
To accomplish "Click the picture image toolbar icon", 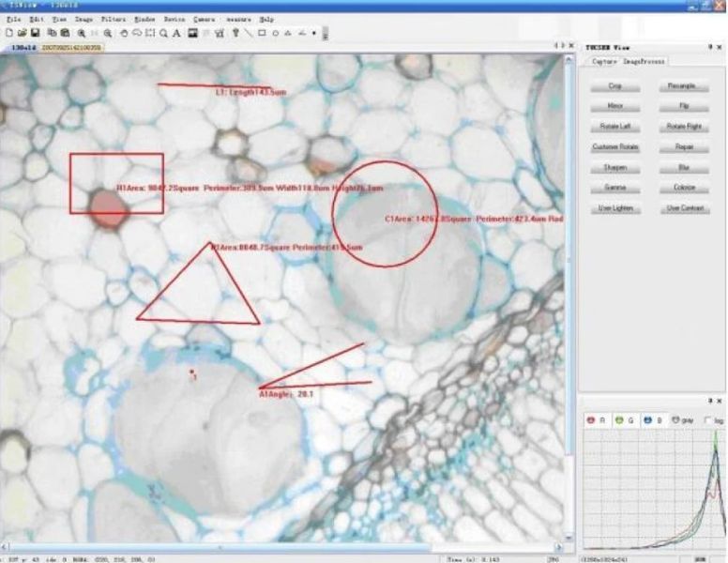I will pos(192,33).
